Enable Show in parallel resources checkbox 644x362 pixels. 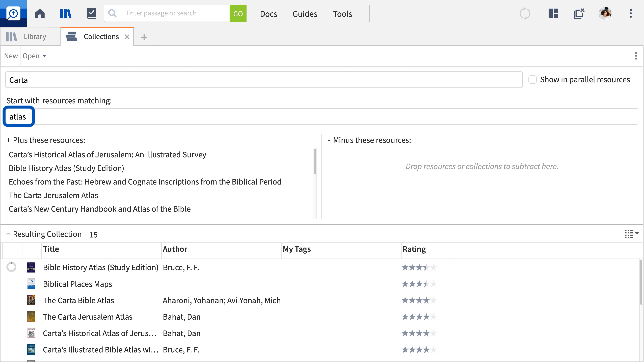pyautogui.click(x=532, y=80)
